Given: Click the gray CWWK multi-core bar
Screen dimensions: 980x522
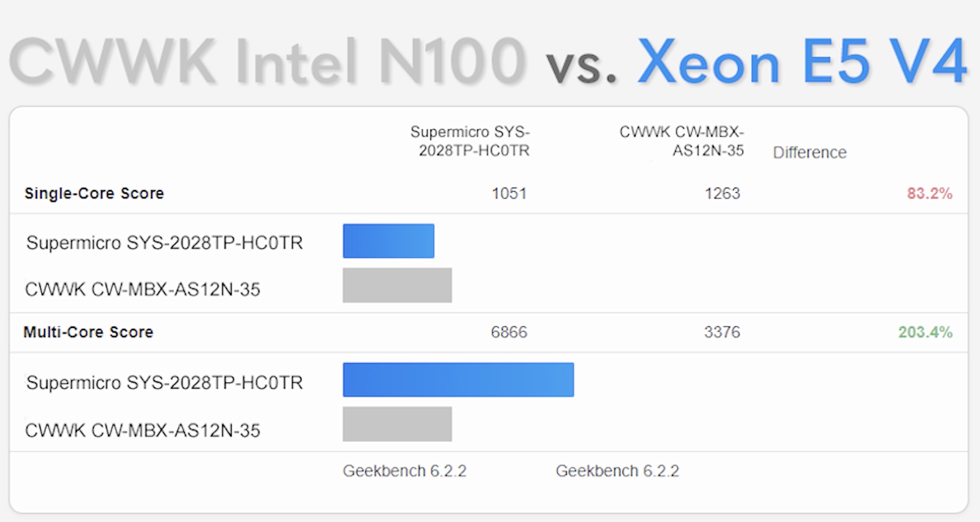Looking at the screenshot, I should [x=397, y=424].
